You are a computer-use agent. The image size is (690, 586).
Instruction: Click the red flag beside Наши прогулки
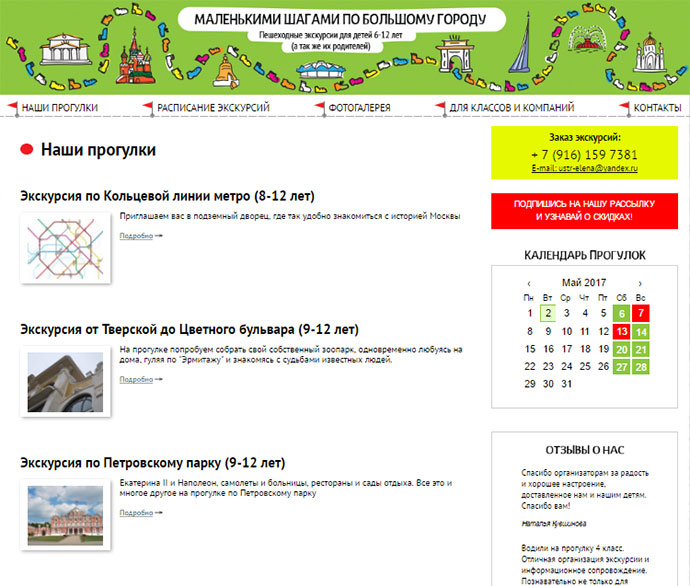click(x=13, y=108)
